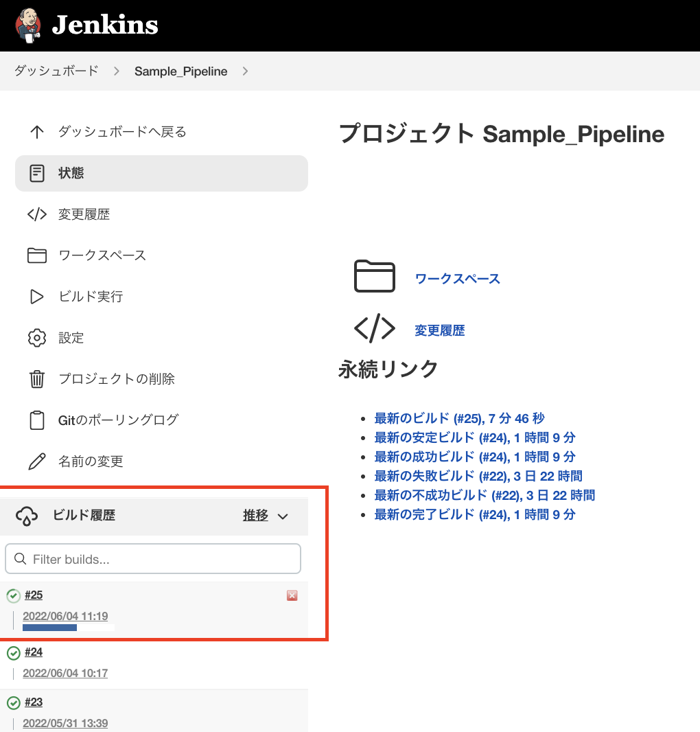Click the clipboard icon for Git polling log
The image size is (700, 732).
click(x=37, y=420)
